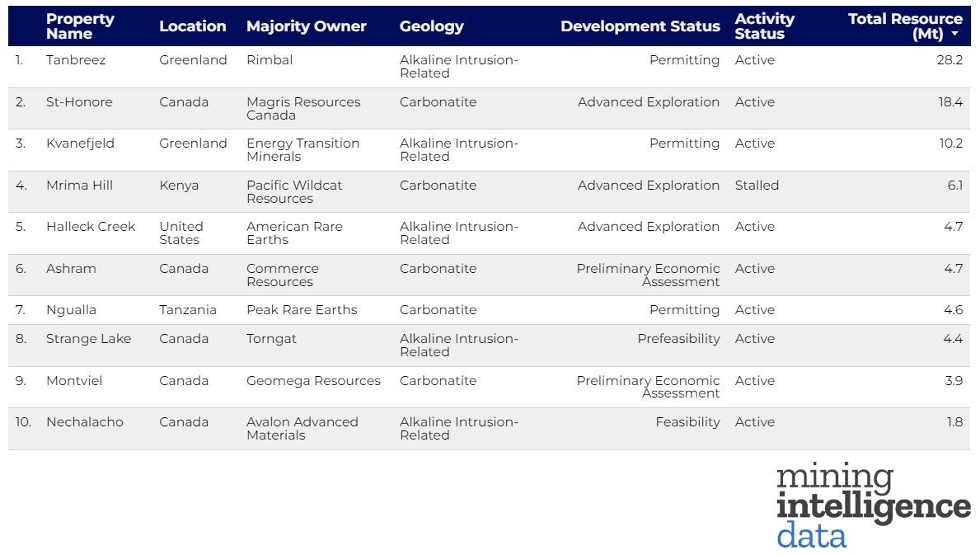Click the Mrima Hill property name

tap(79, 186)
